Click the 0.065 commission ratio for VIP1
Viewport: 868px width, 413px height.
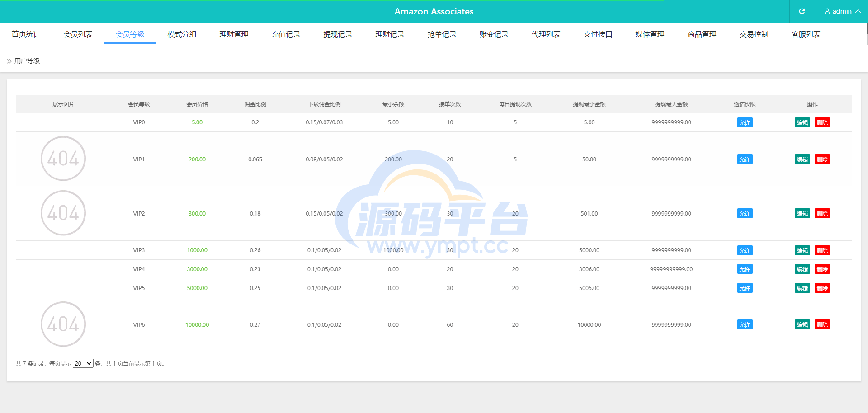[x=255, y=160]
